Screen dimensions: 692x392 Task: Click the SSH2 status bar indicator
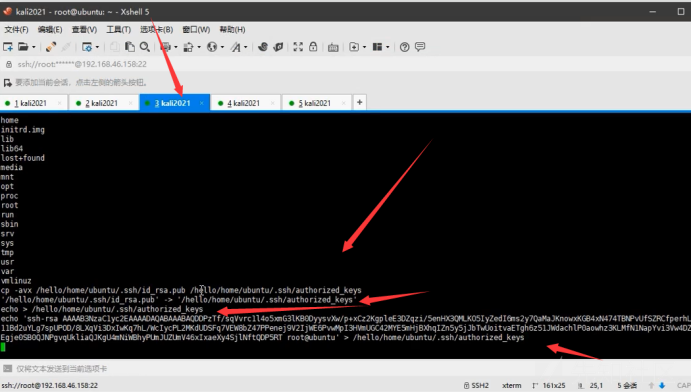[476, 385]
